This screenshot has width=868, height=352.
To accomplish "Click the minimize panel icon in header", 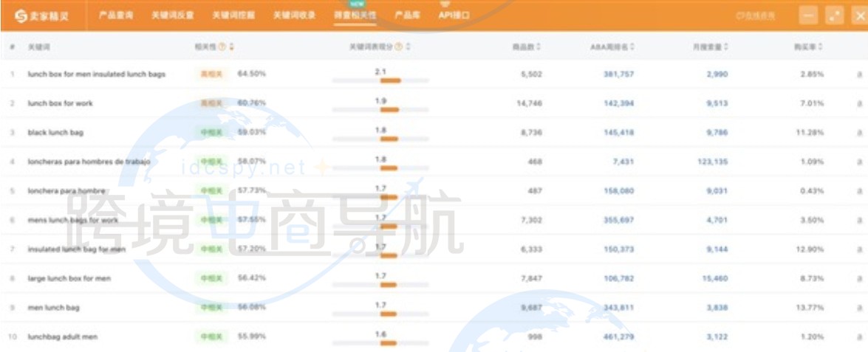I will pos(809,15).
